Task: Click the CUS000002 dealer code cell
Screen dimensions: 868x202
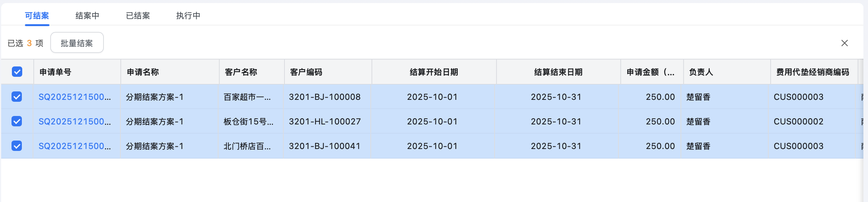Action: [798, 121]
